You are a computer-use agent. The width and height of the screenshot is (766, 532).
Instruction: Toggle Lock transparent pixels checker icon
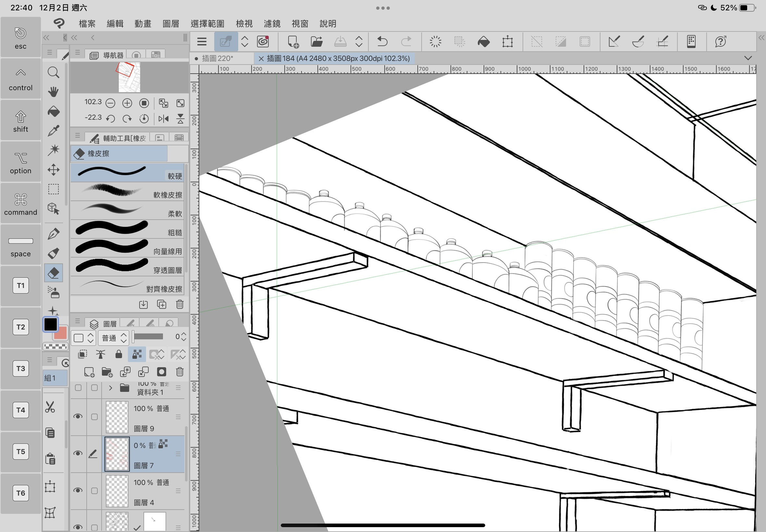point(137,354)
